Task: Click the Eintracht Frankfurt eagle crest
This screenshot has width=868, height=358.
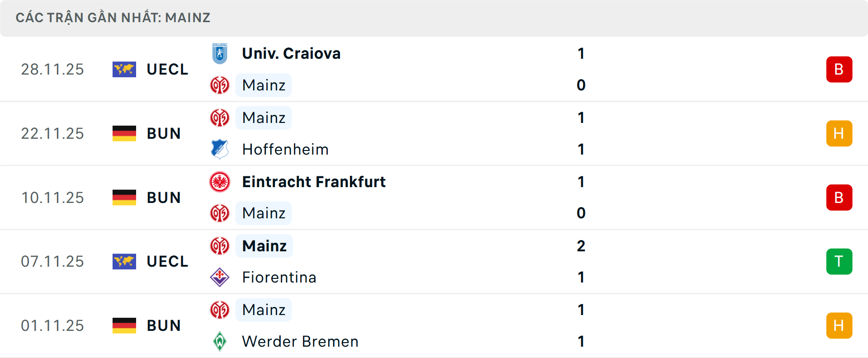Action: click(220, 182)
